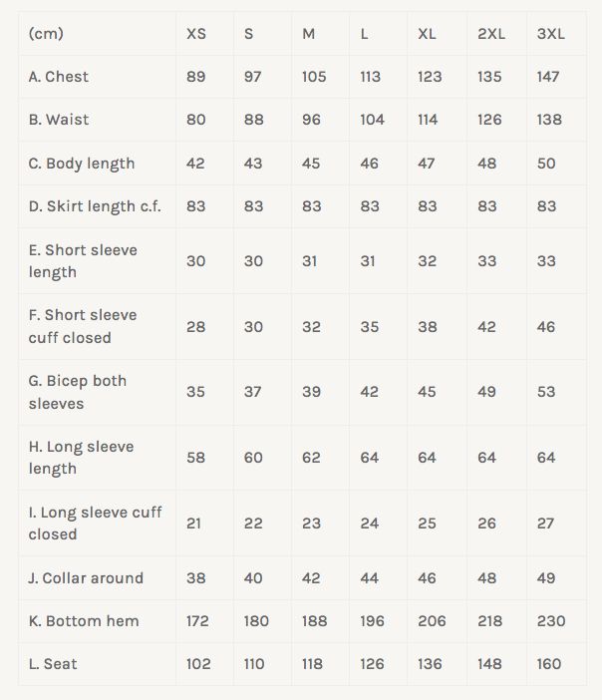Click the (cm) unit header cell
The width and height of the screenshot is (602, 700).
coord(46,34)
